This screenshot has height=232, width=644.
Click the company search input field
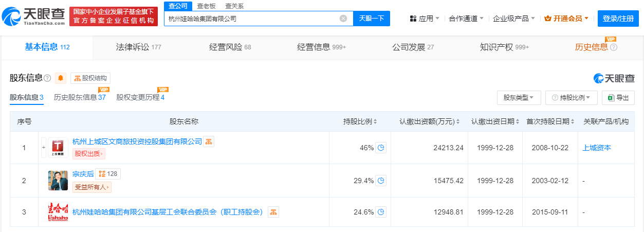coord(252,19)
